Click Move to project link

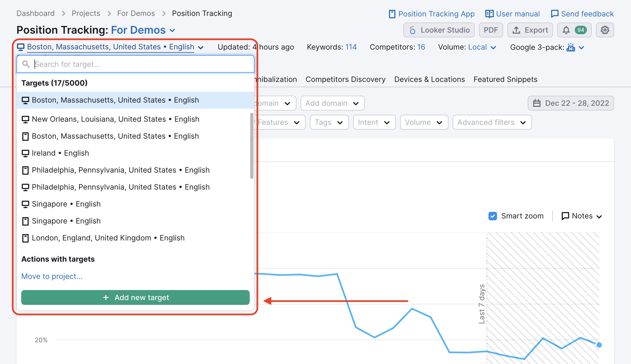[x=52, y=276]
